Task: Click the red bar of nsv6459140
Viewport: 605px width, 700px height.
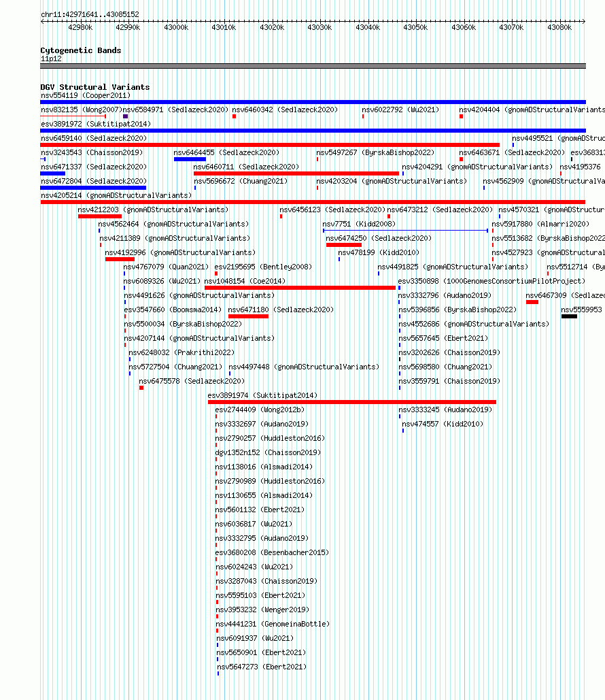Action: click(270, 145)
